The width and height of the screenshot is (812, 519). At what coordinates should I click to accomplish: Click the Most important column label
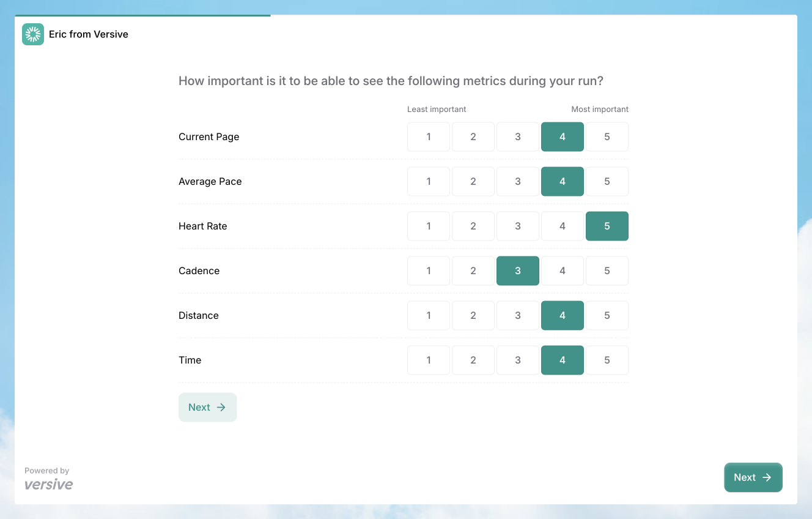[x=600, y=109]
